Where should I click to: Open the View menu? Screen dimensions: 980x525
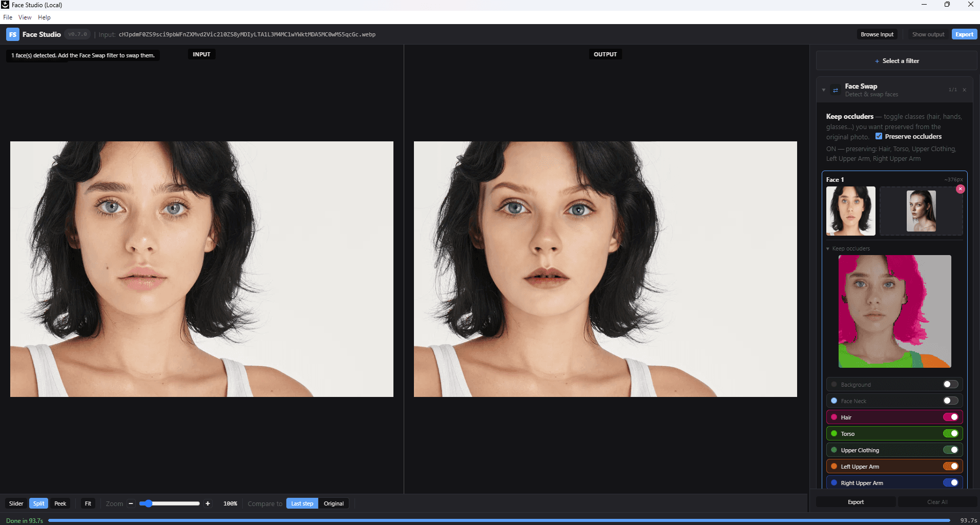click(x=25, y=17)
